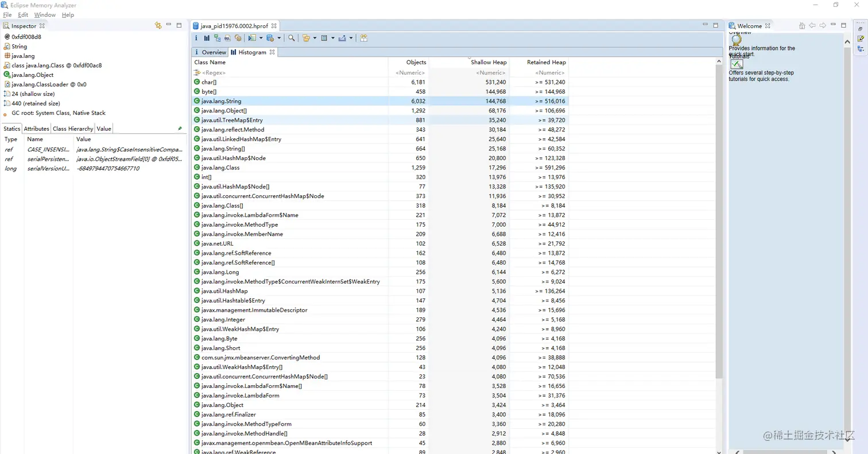Sort by the Class Name column header
868x454 pixels.
[290, 62]
